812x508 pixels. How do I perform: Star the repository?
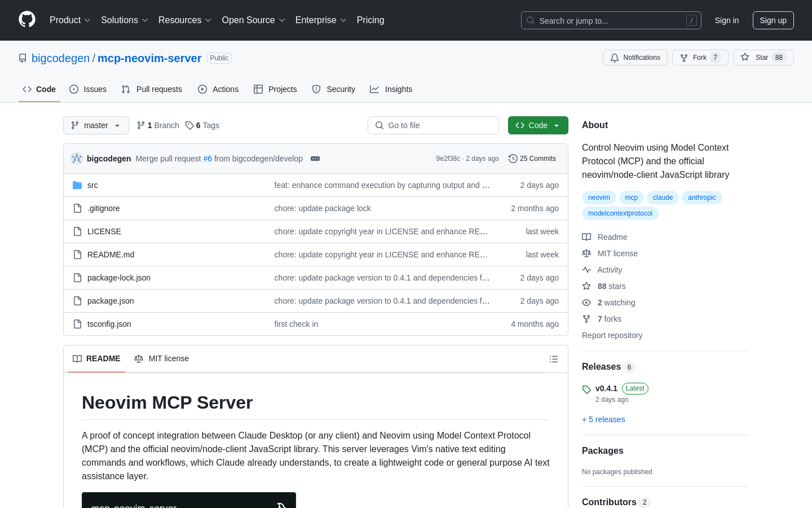(x=763, y=58)
